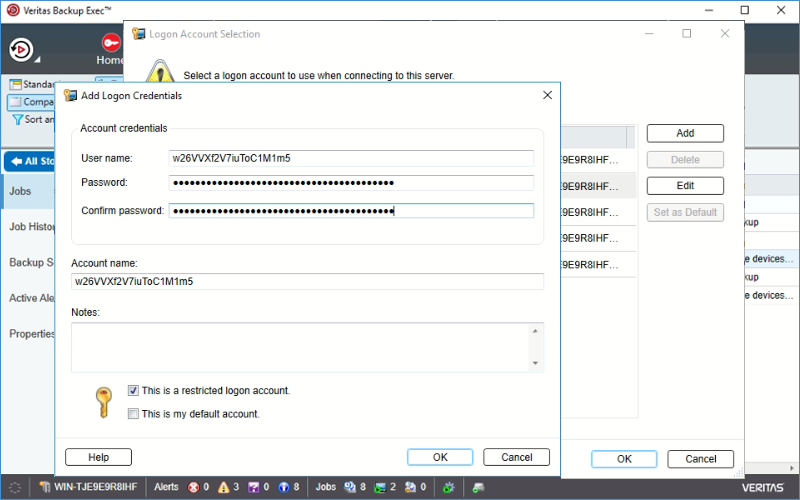Select the second highlighted account row in list

pyautogui.click(x=598, y=186)
